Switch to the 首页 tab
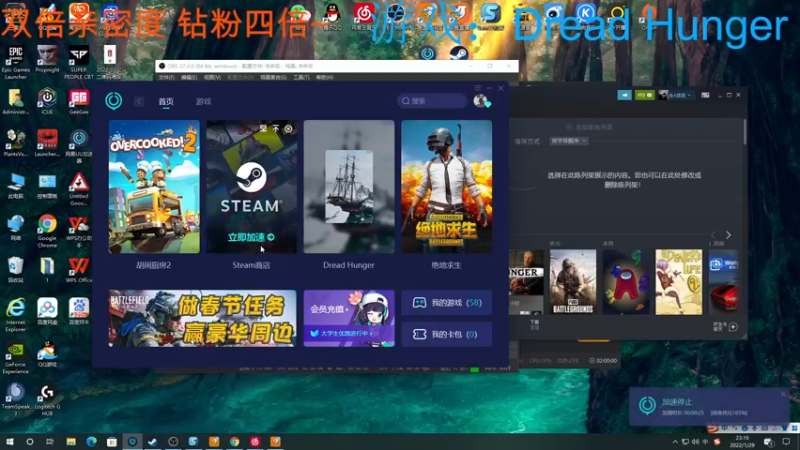The width and height of the screenshot is (800, 450). pos(166,101)
